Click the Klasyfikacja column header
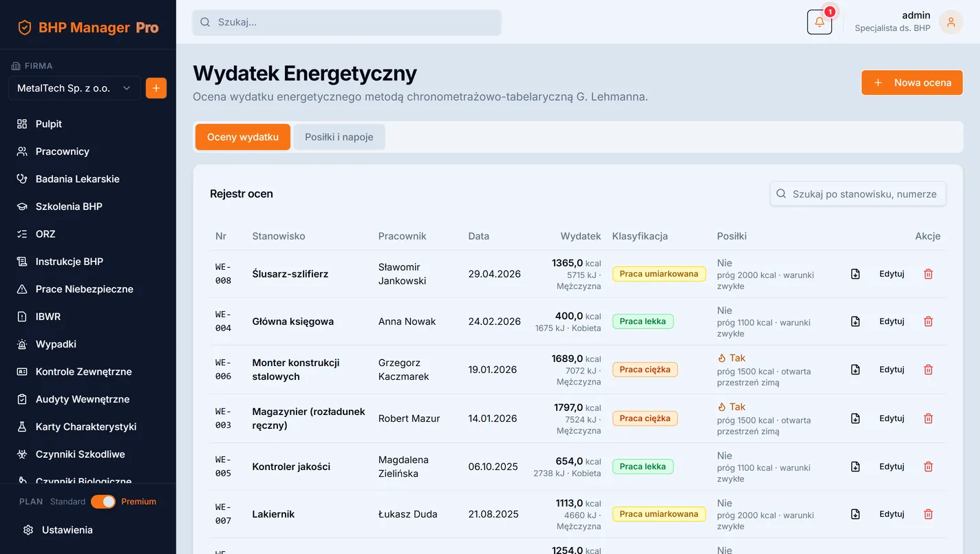The height and width of the screenshot is (554, 980). 640,236
